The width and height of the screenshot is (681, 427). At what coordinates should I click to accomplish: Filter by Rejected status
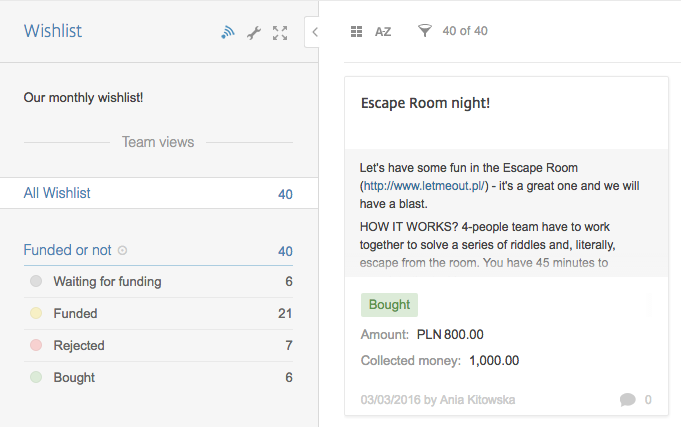[x=79, y=346]
